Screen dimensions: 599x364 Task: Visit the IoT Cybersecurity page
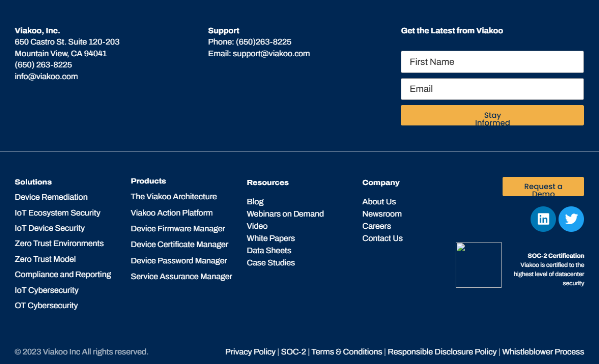click(47, 290)
